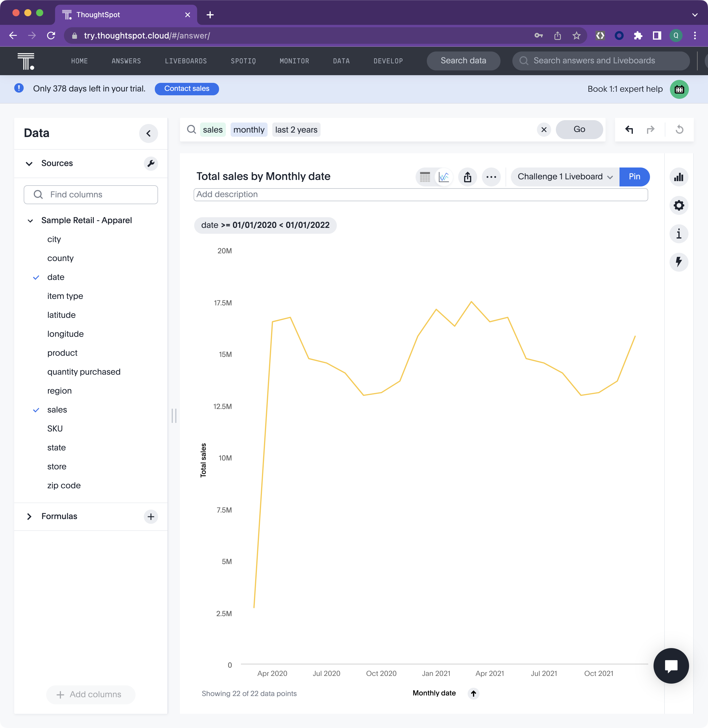Image resolution: width=708 pixels, height=728 pixels.
Task: Collapse the Data panel with the arrow
Action: pos(148,133)
